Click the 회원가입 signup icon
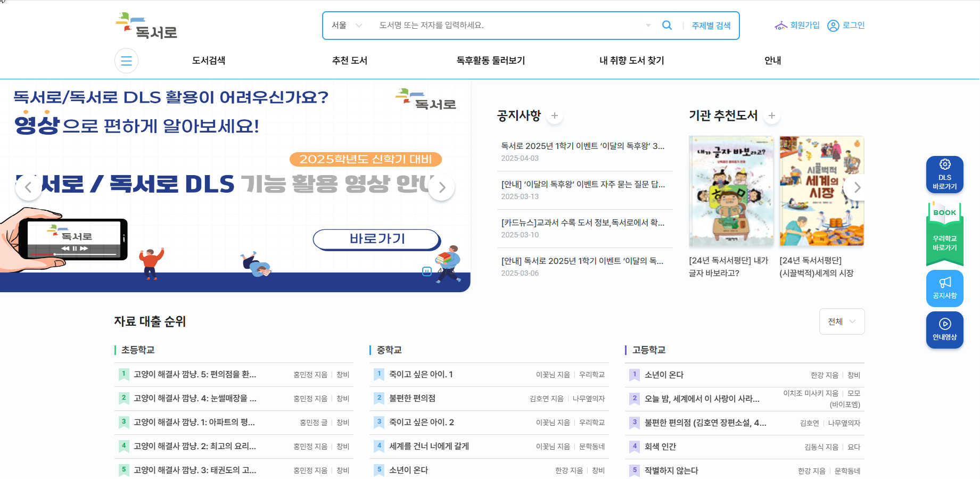Screen dimensions: 980x479 780,25
